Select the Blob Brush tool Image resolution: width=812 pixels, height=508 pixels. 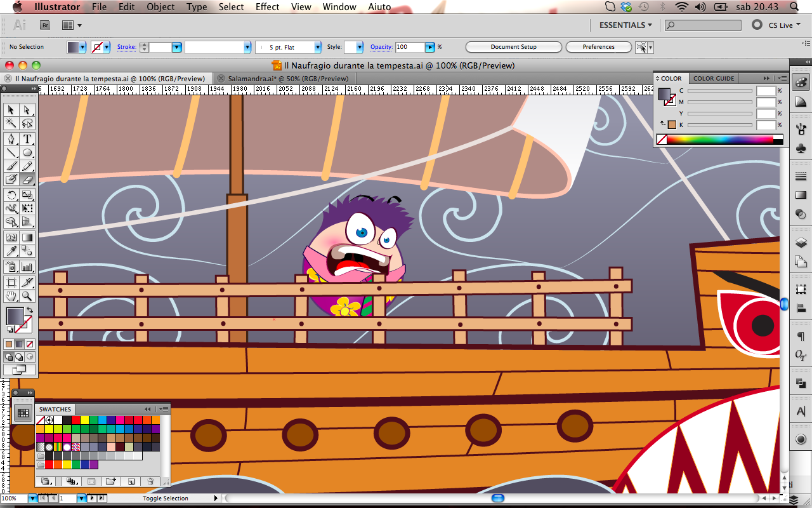11,180
